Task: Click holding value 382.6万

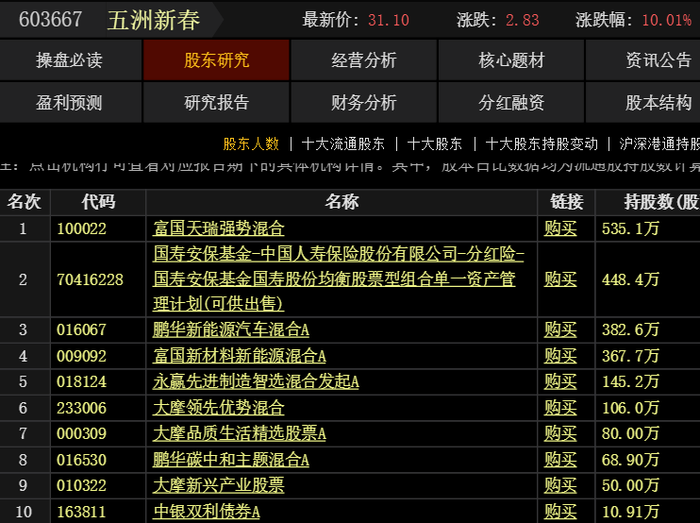Action: (x=630, y=330)
